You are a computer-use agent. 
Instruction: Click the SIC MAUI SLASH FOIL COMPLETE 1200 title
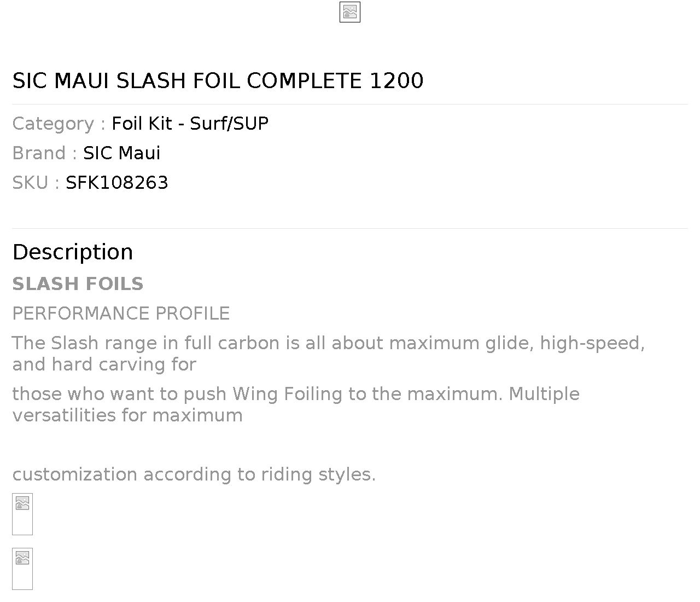[218, 81]
